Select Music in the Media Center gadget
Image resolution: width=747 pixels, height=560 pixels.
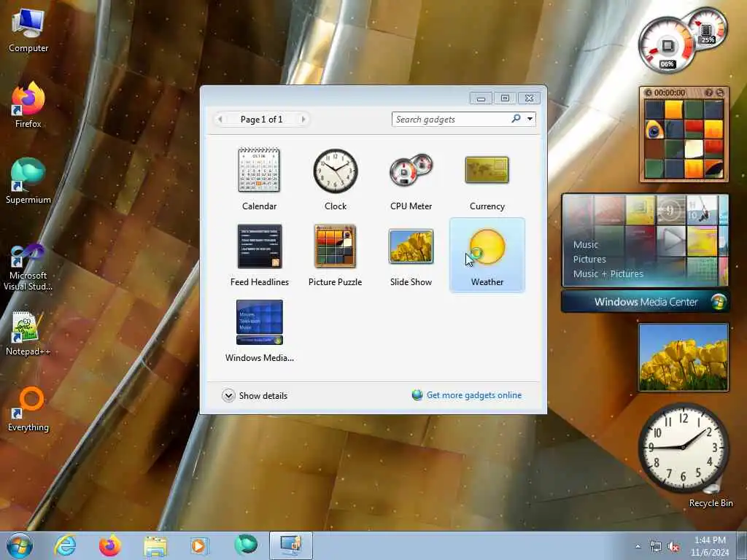click(x=586, y=245)
